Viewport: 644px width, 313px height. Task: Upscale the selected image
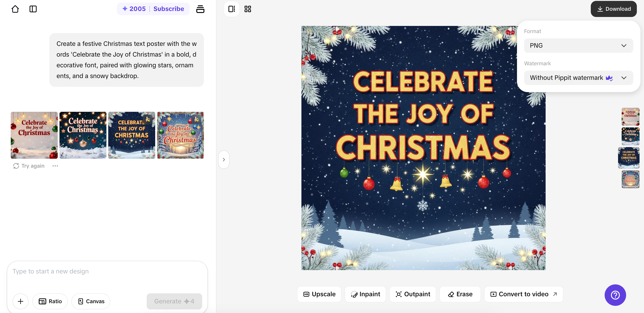319,294
